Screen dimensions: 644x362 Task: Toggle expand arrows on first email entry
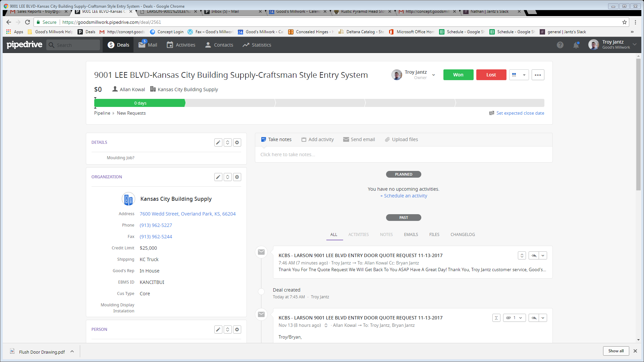(x=522, y=255)
